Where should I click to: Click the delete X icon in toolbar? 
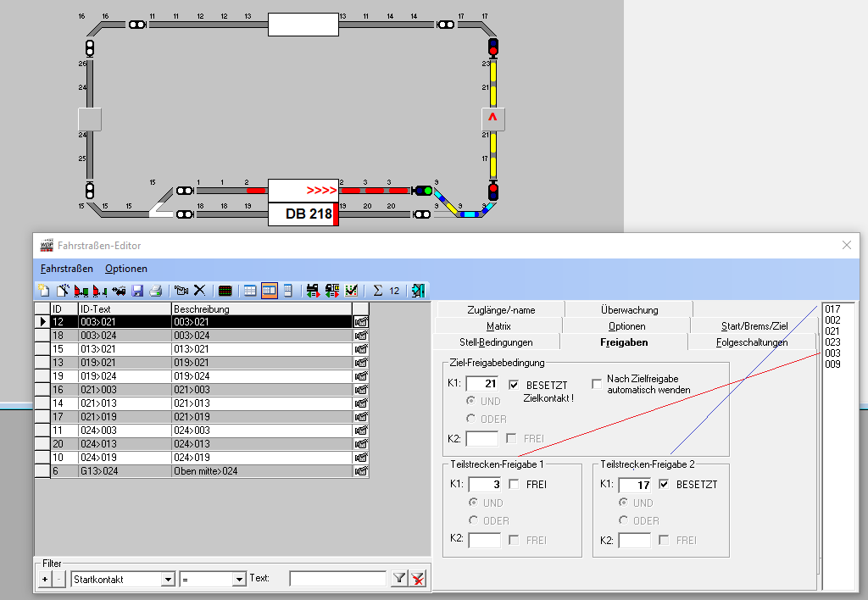[200, 291]
